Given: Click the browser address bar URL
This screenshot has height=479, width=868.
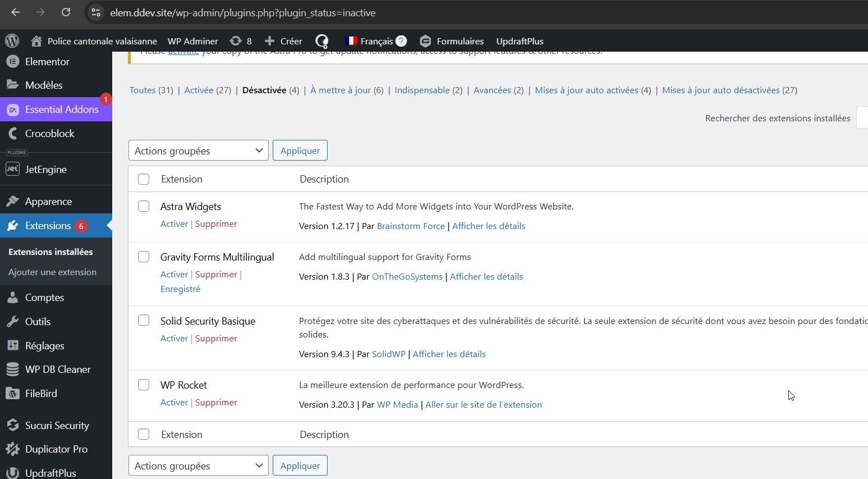Looking at the screenshot, I should pos(242,13).
